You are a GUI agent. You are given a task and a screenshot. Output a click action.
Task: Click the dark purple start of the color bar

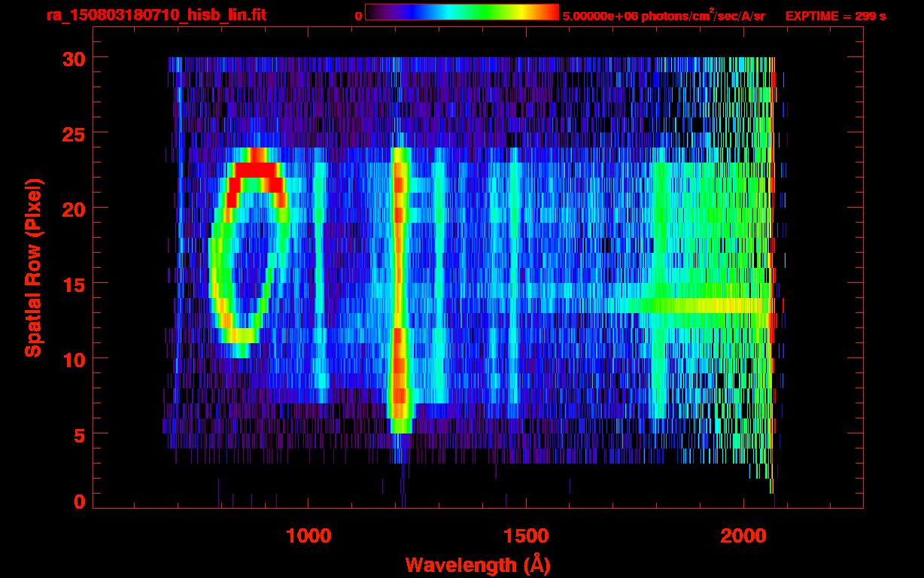click(x=374, y=13)
